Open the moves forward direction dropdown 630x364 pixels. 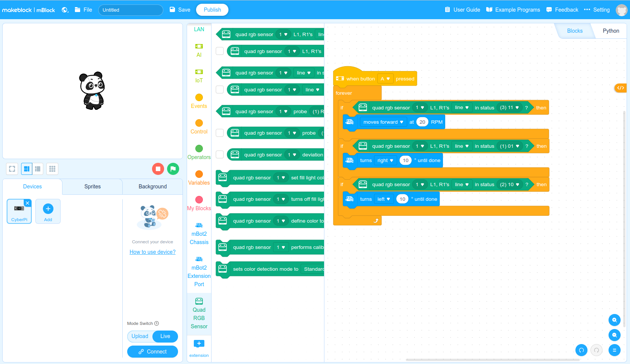383,122
